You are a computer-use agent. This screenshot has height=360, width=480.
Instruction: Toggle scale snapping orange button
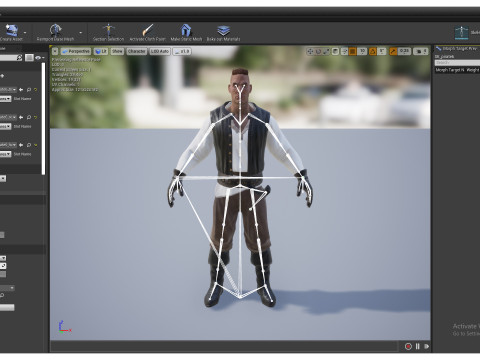tap(393, 51)
